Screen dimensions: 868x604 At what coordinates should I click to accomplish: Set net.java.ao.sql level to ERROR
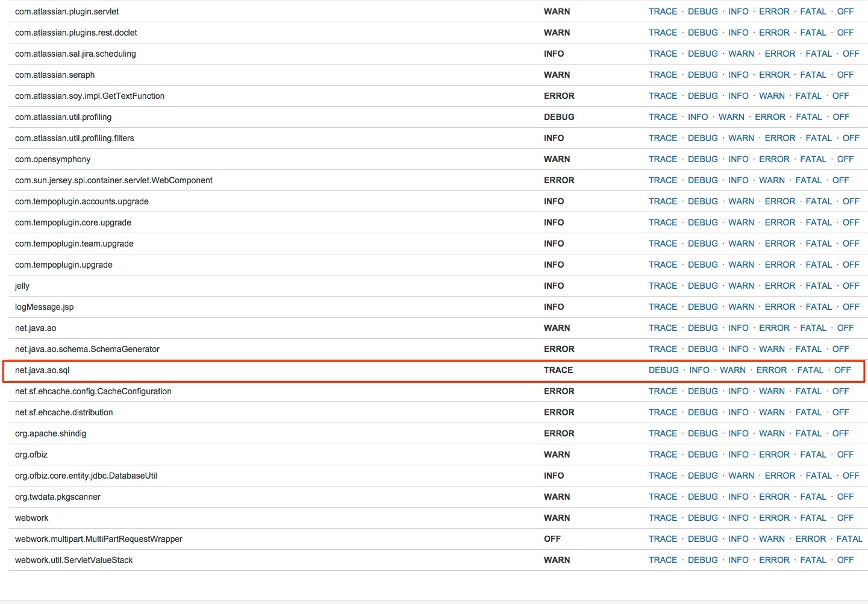tap(772, 370)
